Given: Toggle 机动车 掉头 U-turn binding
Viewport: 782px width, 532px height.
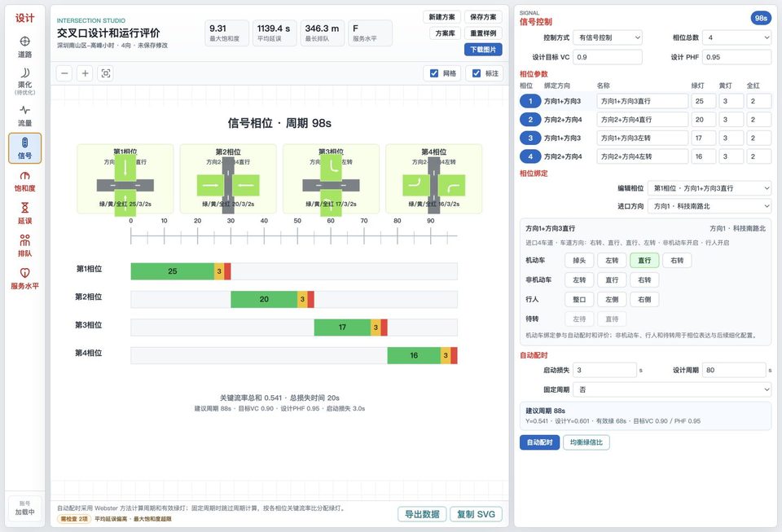Looking at the screenshot, I should click(x=579, y=260).
